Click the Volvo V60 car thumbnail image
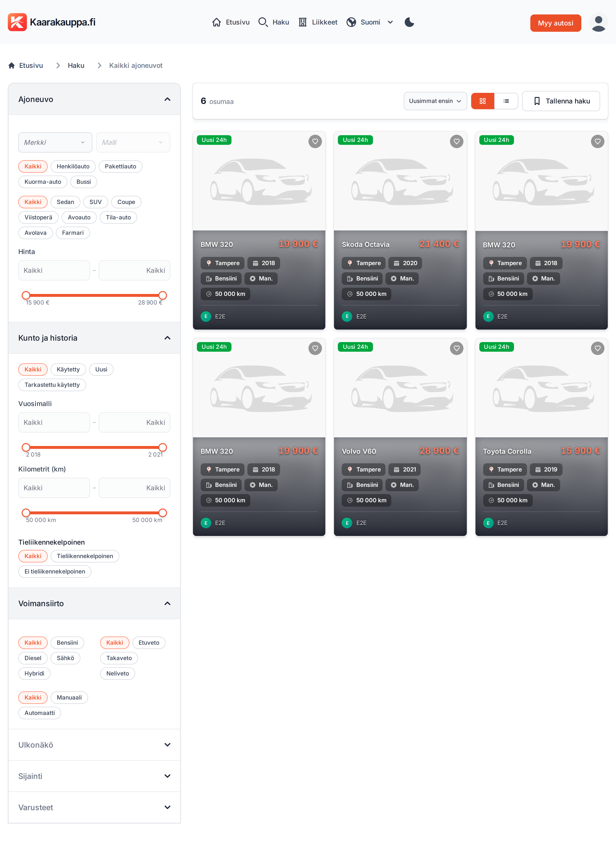Viewport: 616px width, 866px height. click(x=400, y=388)
